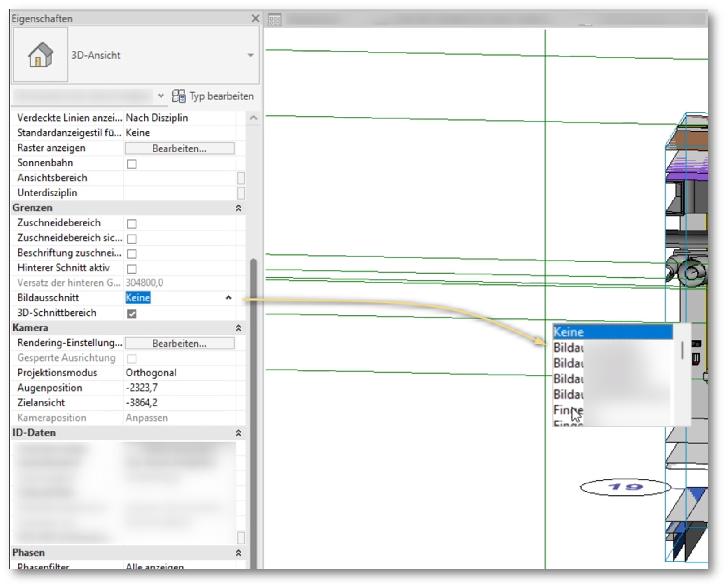Click the dropdown list scrollbar

coord(682,350)
